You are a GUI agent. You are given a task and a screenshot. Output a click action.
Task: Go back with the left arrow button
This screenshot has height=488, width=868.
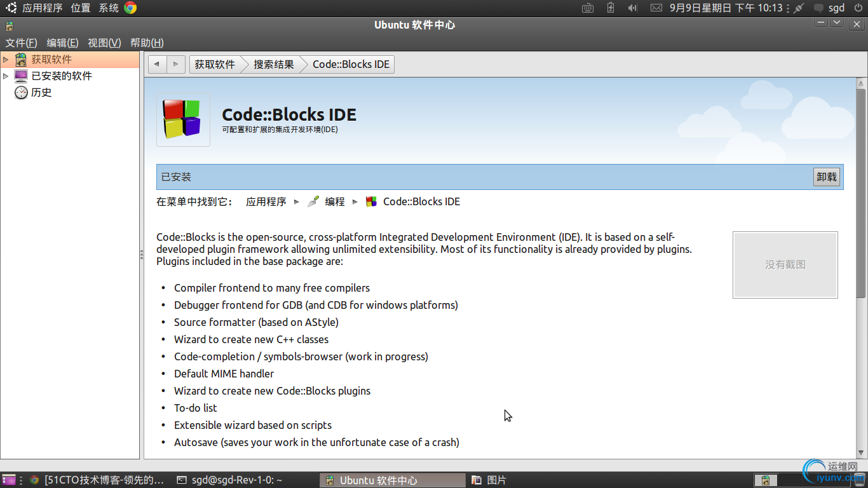pos(157,64)
